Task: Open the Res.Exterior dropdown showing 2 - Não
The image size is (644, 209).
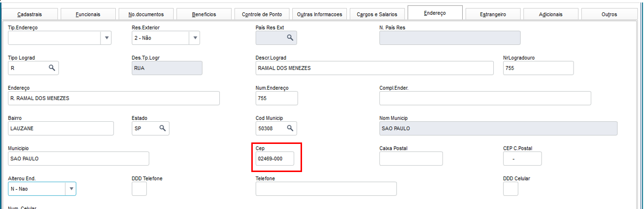Action: tap(166, 38)
